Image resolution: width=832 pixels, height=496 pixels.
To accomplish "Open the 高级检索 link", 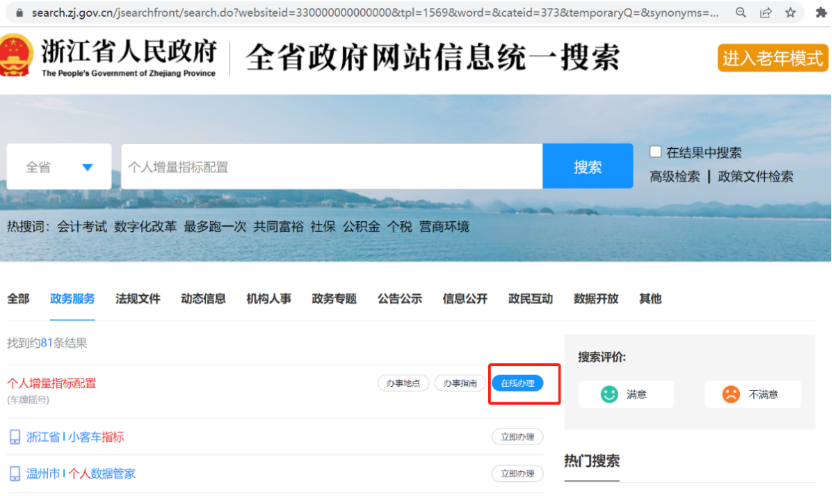I will point(674,176).
